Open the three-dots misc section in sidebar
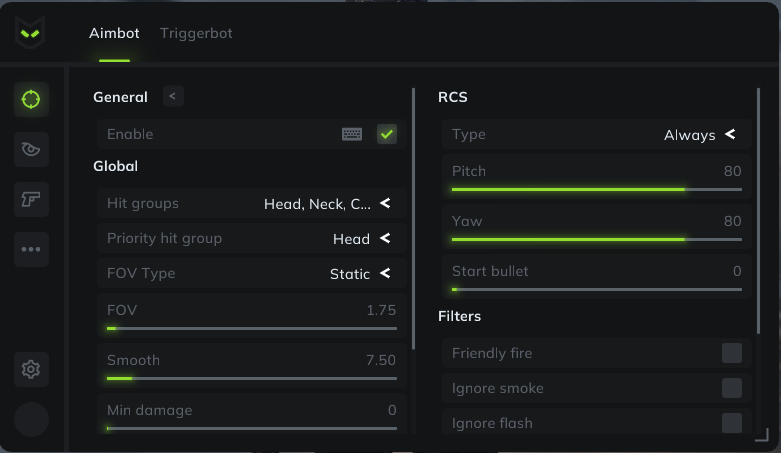Image resolution: width=781 pixels, height=453 pixels. pos(31,249)
